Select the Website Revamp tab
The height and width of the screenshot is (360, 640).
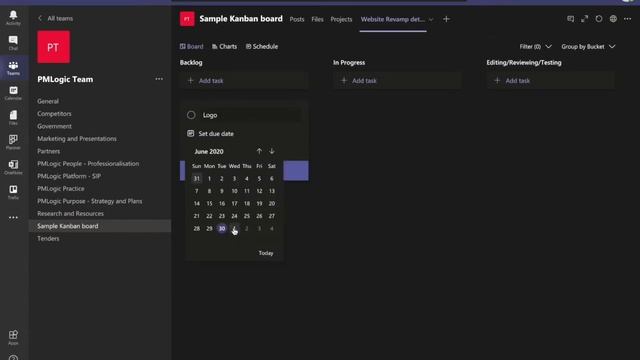click(393, 19)
